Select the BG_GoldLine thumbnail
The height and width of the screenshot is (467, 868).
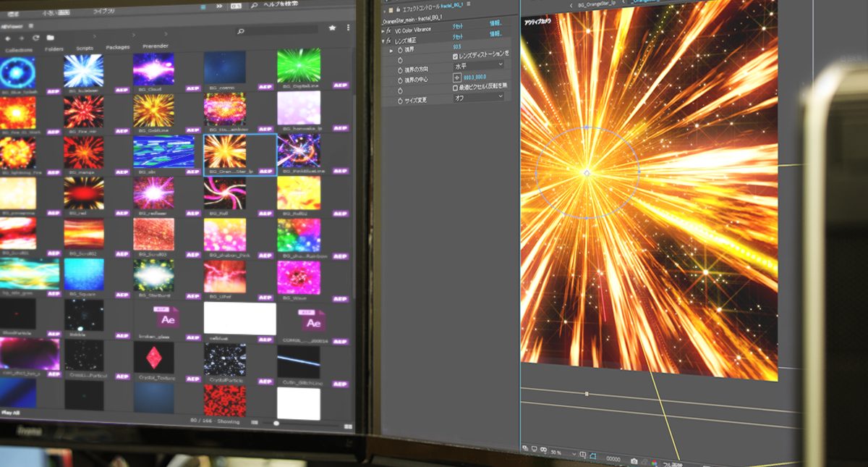[153, 110]
